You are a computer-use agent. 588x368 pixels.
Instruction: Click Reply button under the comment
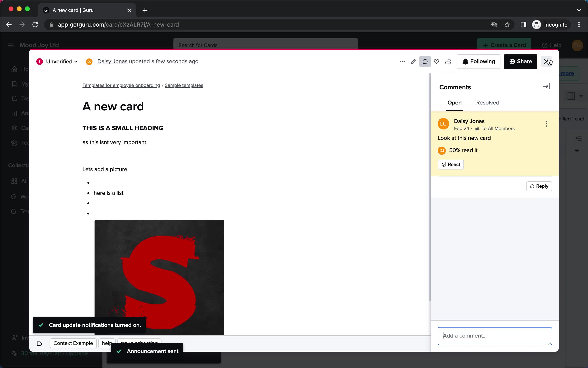[539, 186]
